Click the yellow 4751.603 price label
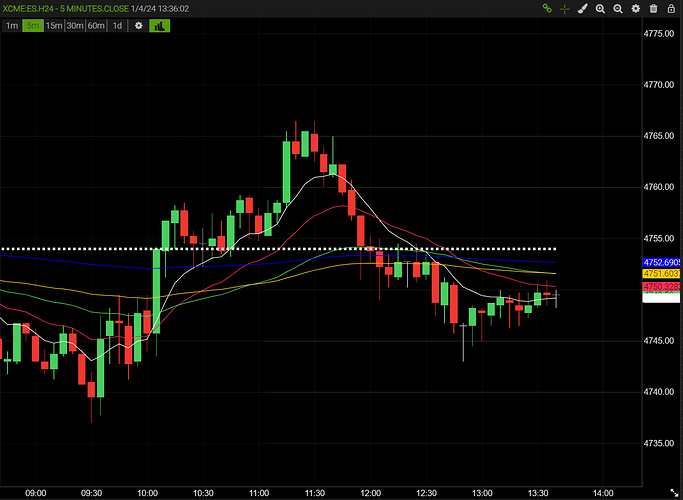683x500 pixels. coord(661,274)
